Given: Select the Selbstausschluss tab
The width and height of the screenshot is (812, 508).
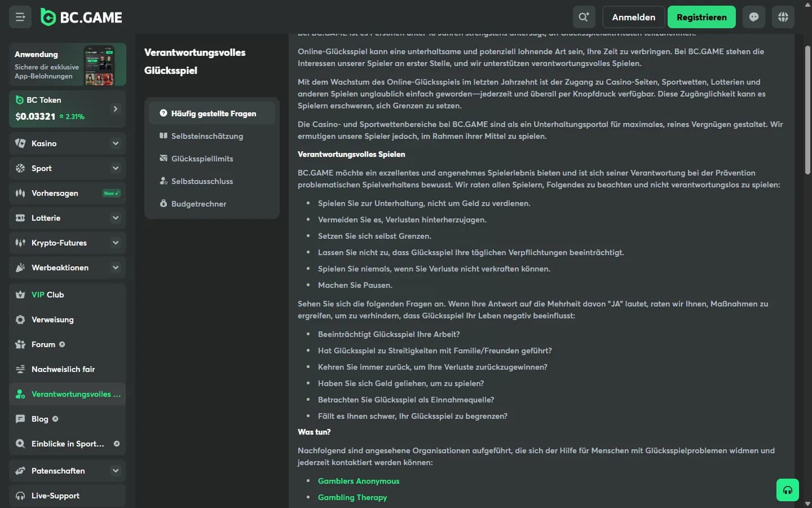Looking at the screenshot, I should point(212,181).
